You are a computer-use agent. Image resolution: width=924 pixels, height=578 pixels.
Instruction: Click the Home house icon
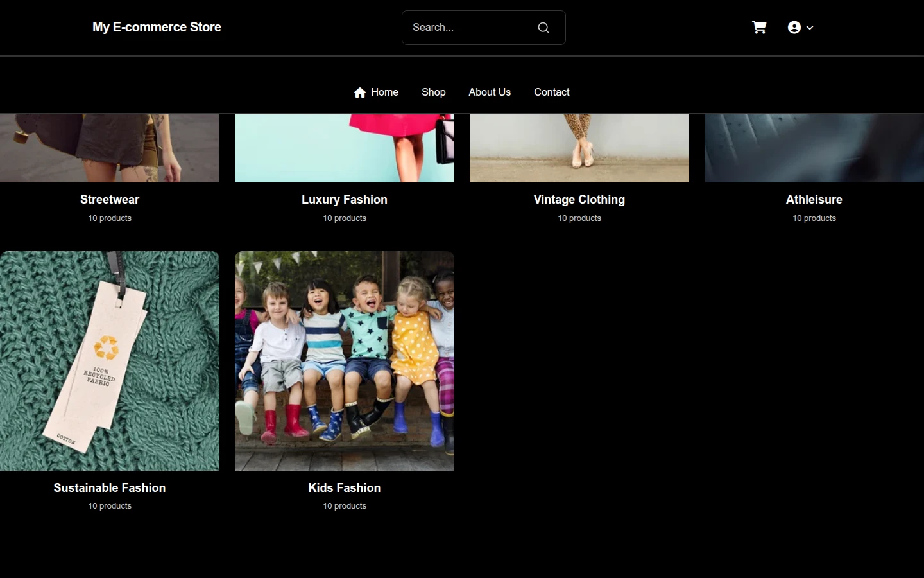tap(360, 92)
